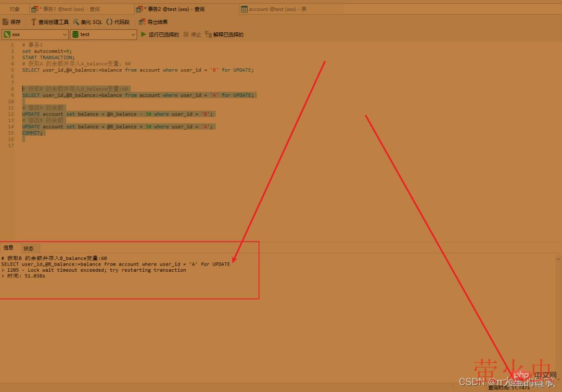Image resolution: width=562 pixels, height=392 pixels.
Task: Click the COMMIT statement on line 15
Action: point(33,133)
